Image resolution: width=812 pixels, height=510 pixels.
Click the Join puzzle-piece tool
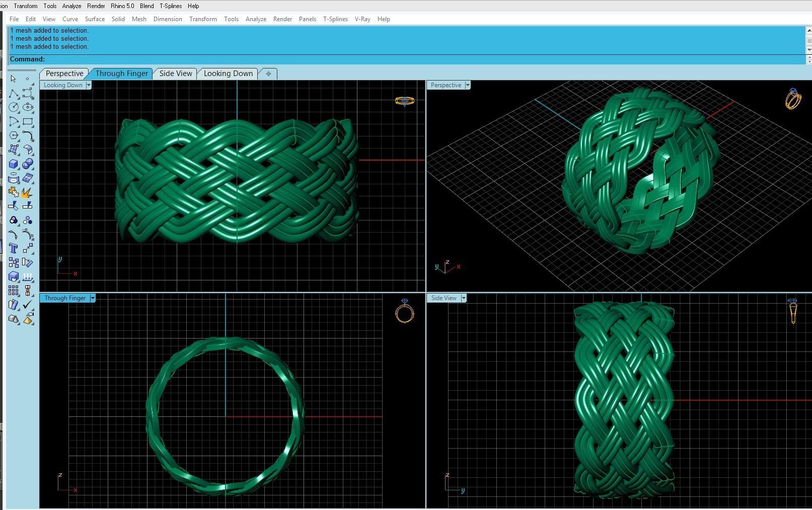point(14,192)
